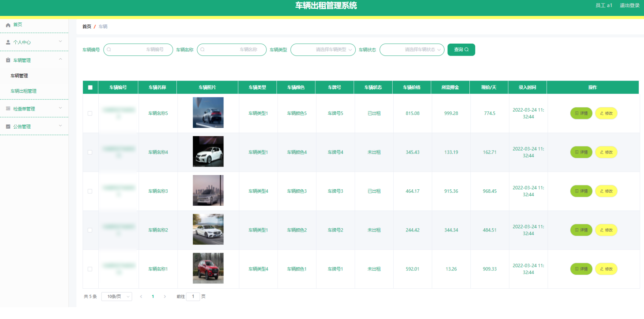Click the 员工 a1 user label

[604, 5]
